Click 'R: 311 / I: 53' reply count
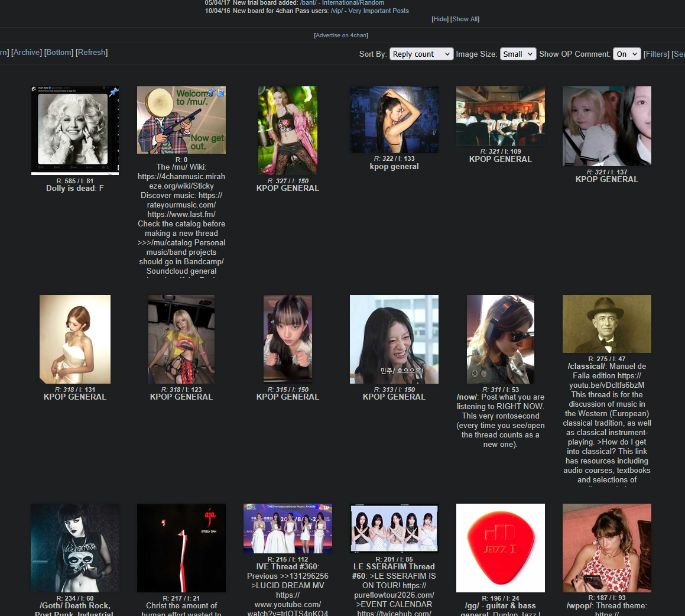The height and width of the screenshot is (616, 685). pyautogui.click(x=500, y=390)
